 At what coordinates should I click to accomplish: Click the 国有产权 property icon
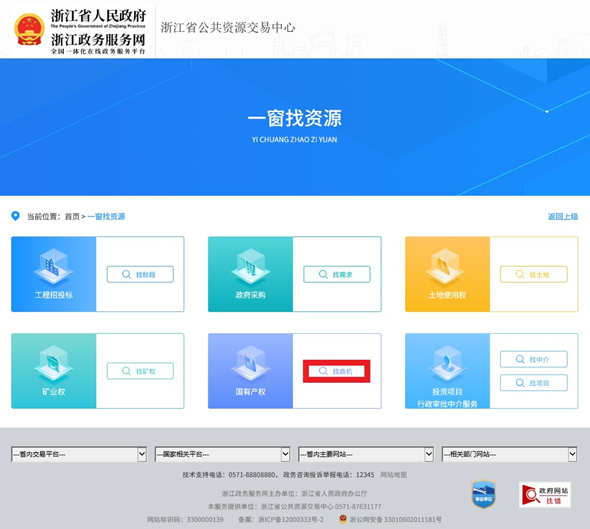250,363
